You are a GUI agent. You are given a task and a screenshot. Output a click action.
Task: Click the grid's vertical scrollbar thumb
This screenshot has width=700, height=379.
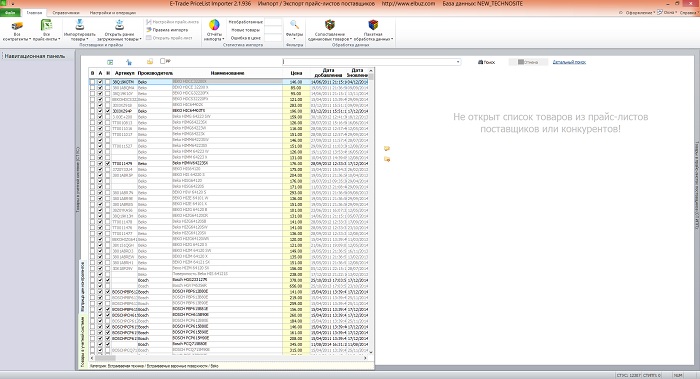[371, 77]
